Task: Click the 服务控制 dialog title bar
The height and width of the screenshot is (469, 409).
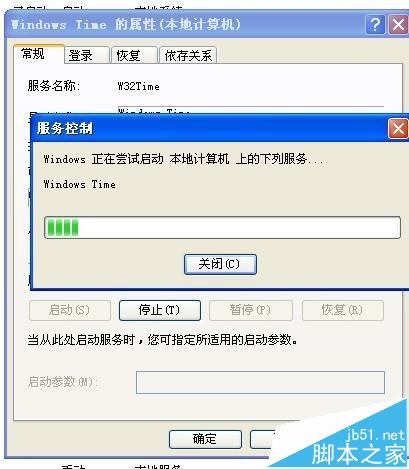Action: point(210,129)
